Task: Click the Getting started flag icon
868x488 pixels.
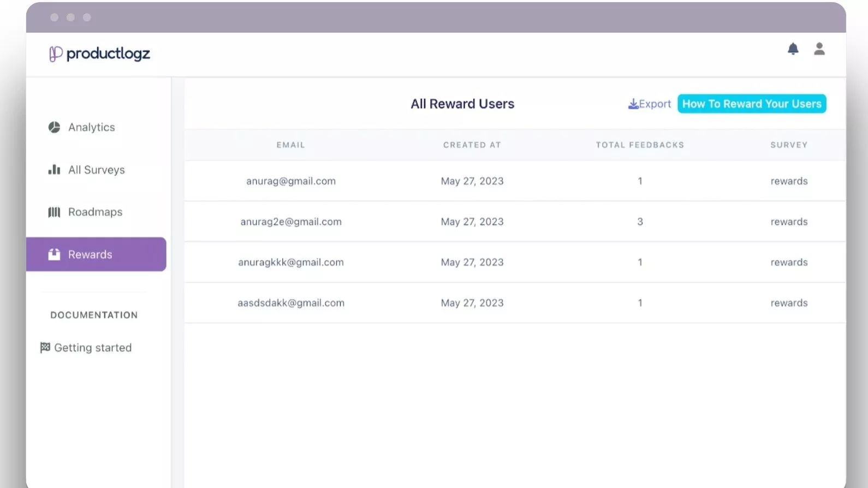Action: coord(45,348)
